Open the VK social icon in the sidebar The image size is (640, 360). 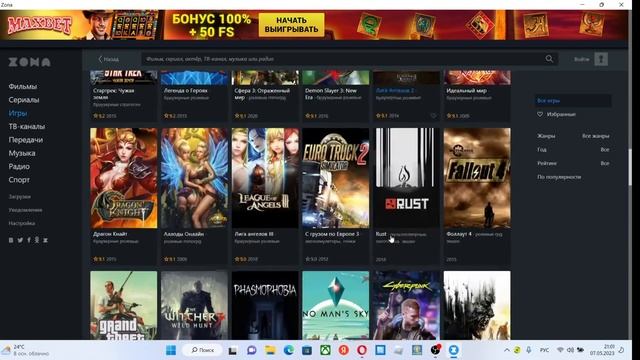11,240
